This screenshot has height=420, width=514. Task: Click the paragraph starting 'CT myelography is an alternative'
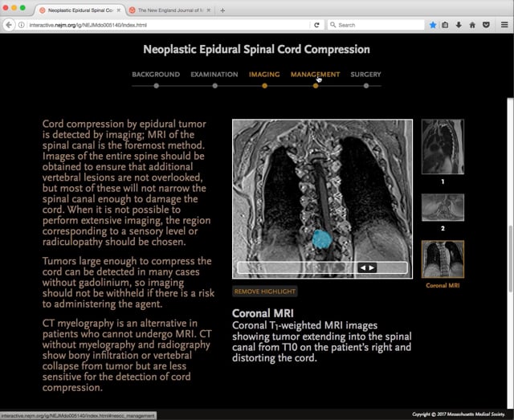point(127,355)
